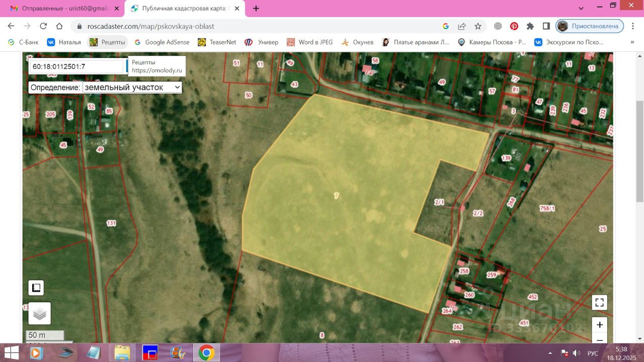644x362 pixels.
Task: Open tab search dropdown arrow
Action: click(x=581, y=9)
